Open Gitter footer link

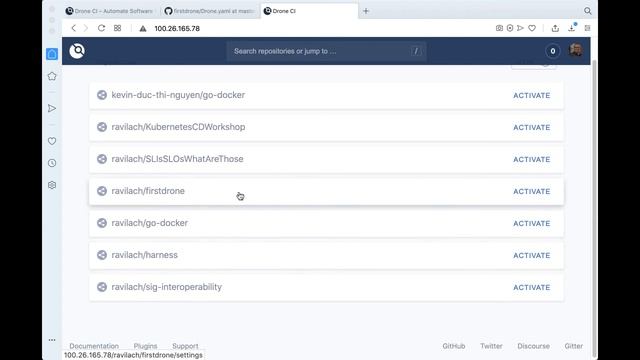573,346
